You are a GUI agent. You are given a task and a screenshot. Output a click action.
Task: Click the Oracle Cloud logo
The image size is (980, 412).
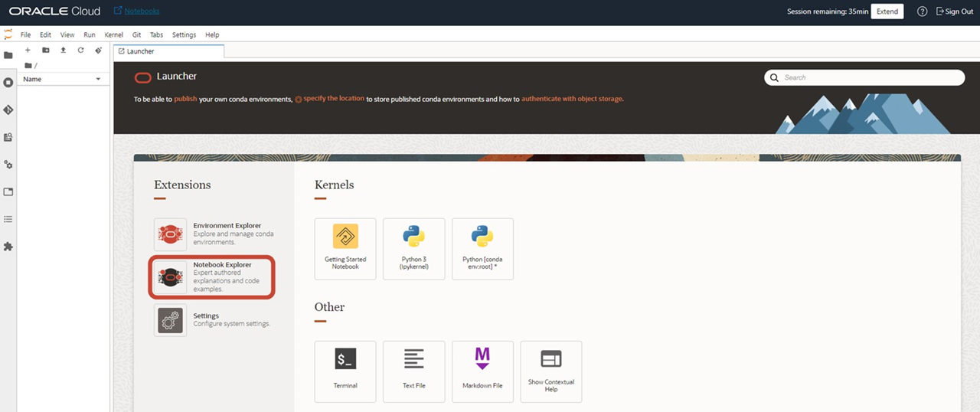click(55, 11)
